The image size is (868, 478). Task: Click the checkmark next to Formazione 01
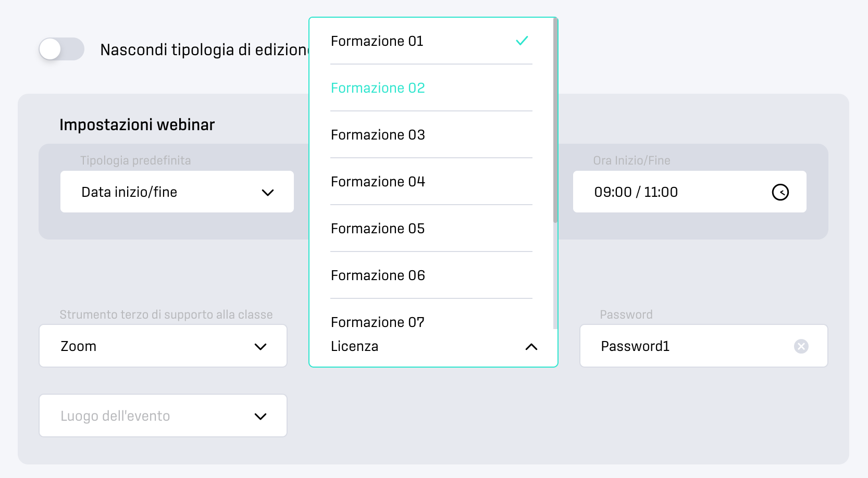tap(522, 41)
